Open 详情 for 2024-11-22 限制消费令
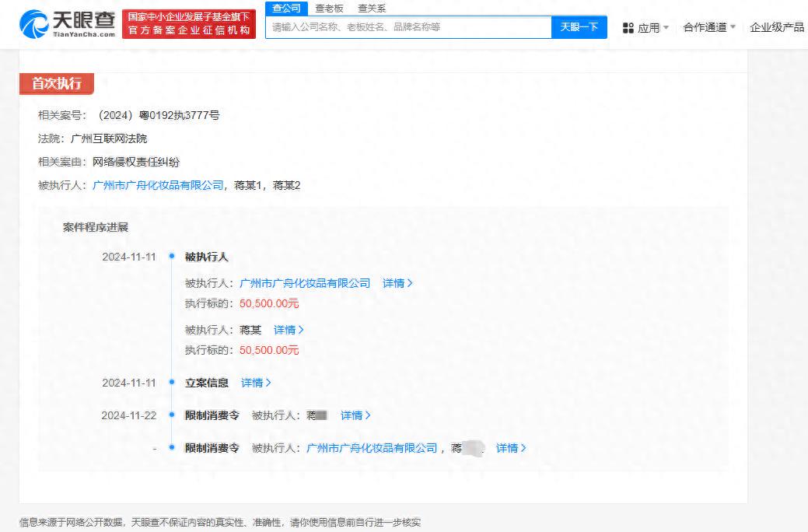This screenshot has width=808, height=532. [355, 415]
